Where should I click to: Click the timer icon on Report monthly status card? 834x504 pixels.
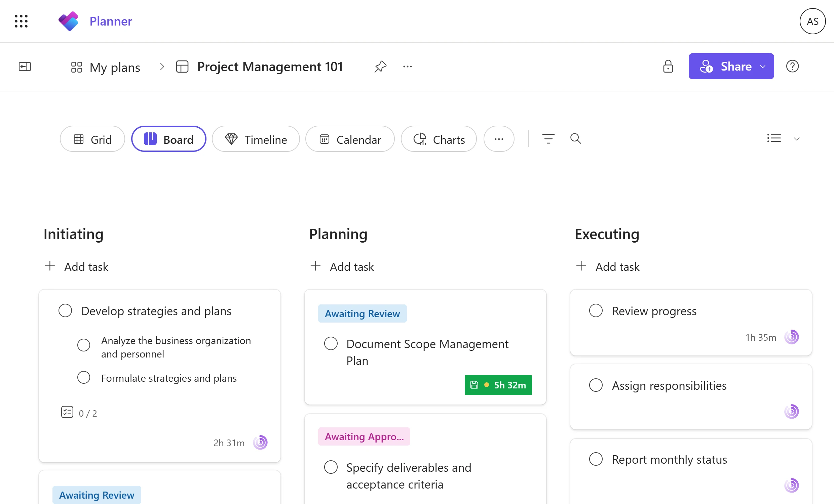point(792,486)
